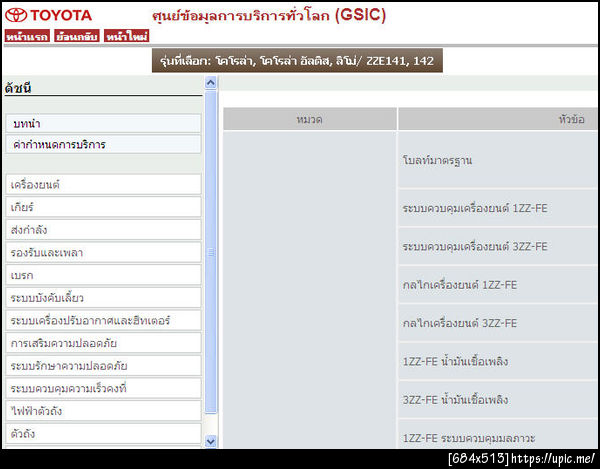Click the หัวข้อ column header

(x=498, y=119)
